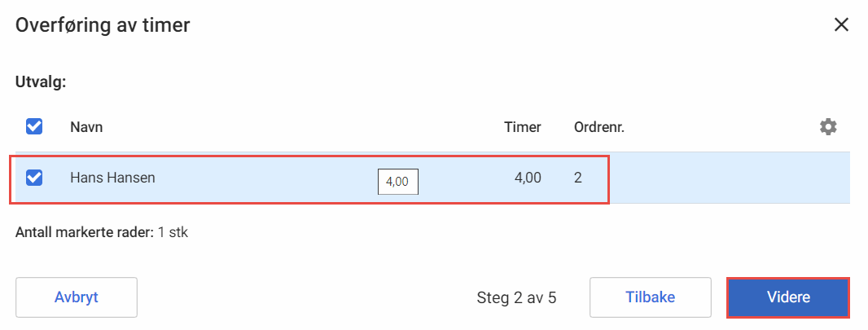The height and width of the screenshot is (330, 868).
Task: Sort by the Timer column header
Action: [523, 127]
